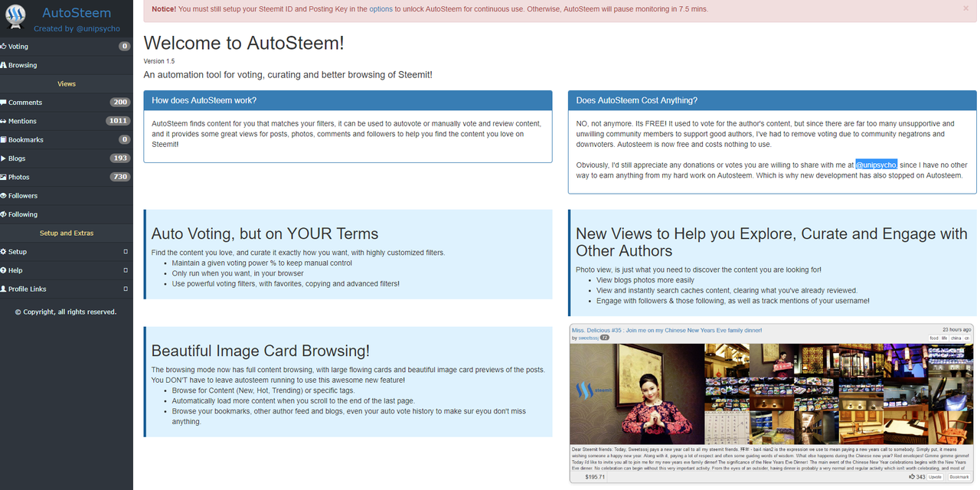Expand the Profile Links square toggle
The height and width of the screenshot is (490, 980).
point(126,289)
